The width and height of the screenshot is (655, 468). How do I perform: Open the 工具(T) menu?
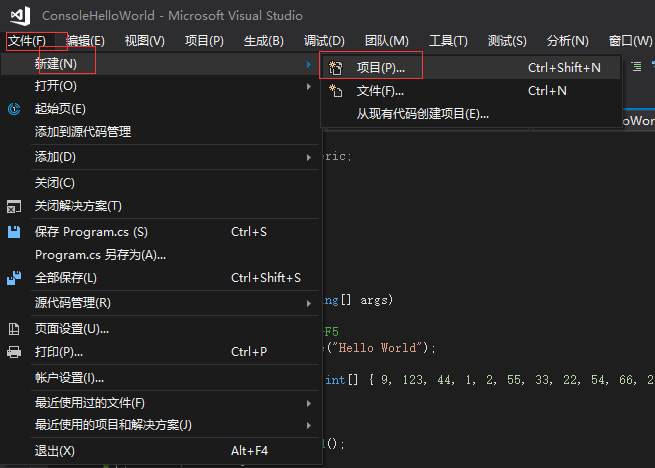click(448, 41)
